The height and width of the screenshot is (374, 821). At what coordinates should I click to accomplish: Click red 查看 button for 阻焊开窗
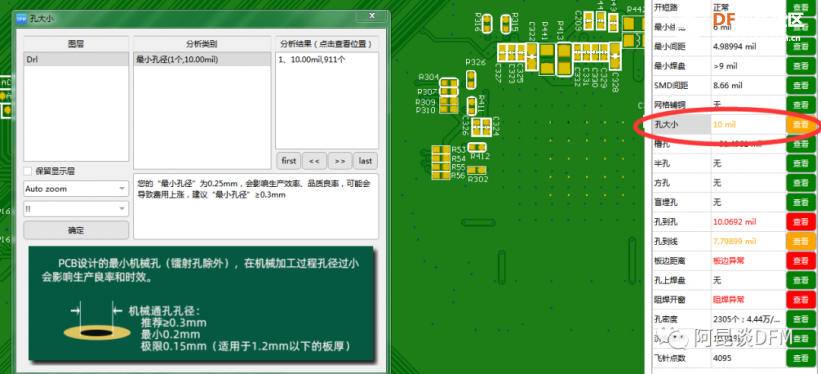click(x=801, y=300)
